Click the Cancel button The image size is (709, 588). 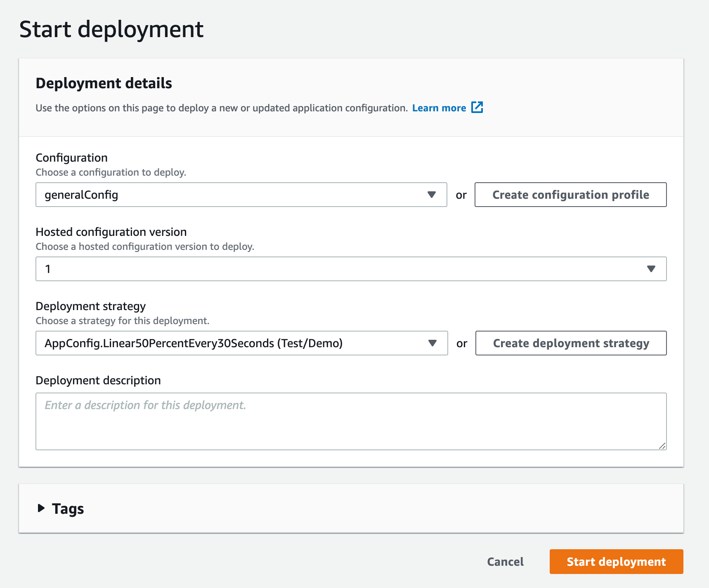pyautogui.click(x=505, y=562)
